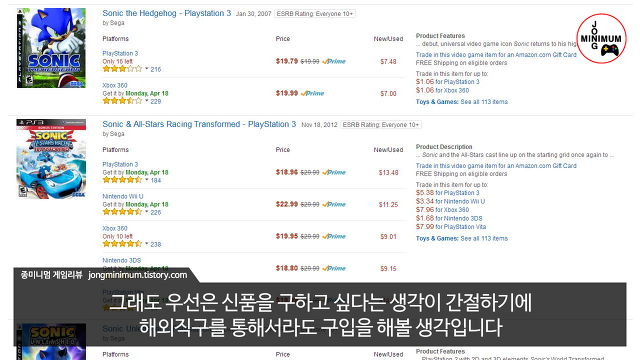Click the $22.99 Nintendo Wii U price
This screenshot has width=640, height=360.
tap(287, 204)
